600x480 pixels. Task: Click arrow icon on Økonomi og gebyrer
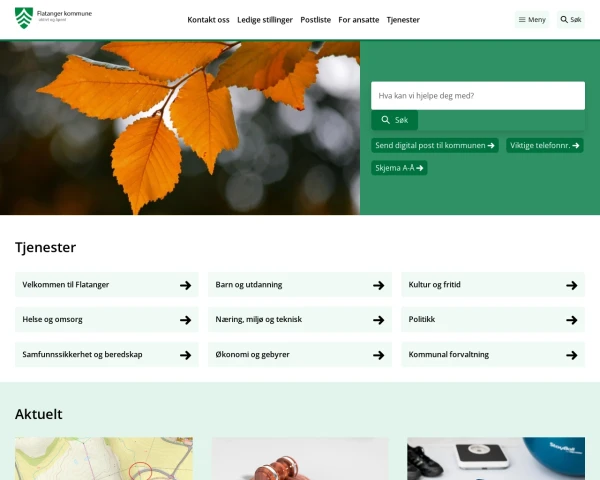coord(379,355)
